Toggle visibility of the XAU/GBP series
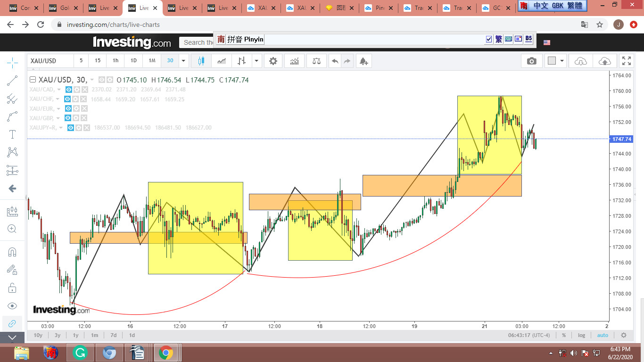 [67, 118]
